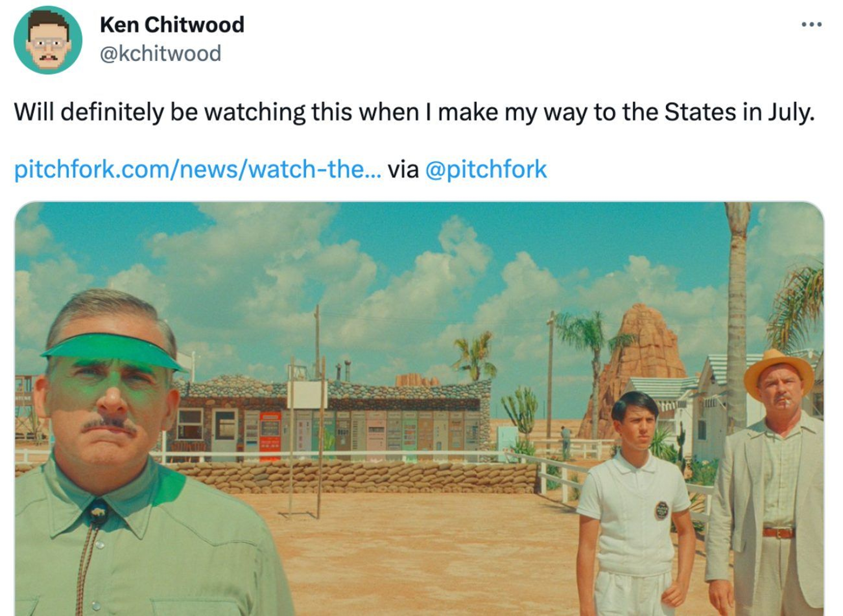Viewport: 843px width, 616px height.
Task: Visit the @kchitwood handle link
Action: (161, 53)
